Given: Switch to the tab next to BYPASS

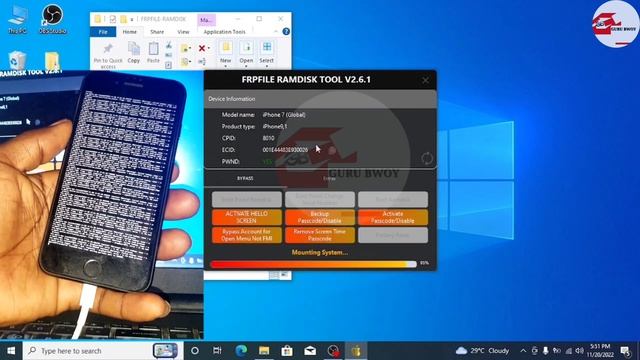Looking at the screenshot, I should pos(329,178).
